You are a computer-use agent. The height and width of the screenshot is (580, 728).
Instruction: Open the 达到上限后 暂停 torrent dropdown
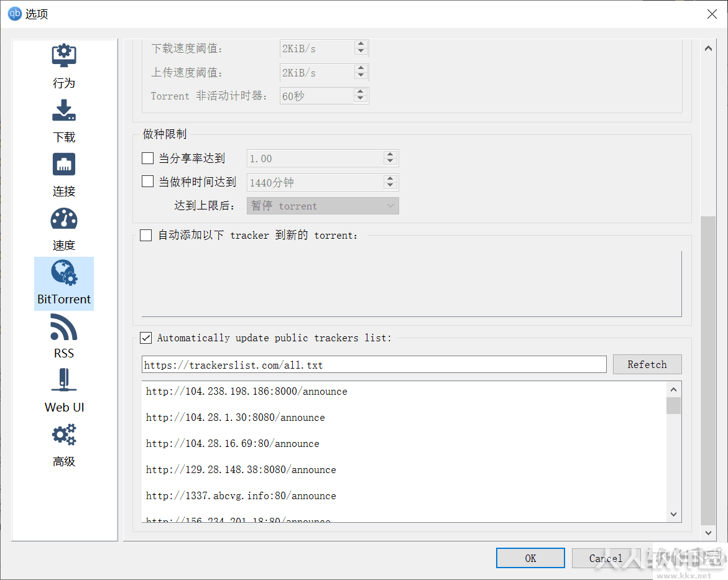(x=323, y=206)
